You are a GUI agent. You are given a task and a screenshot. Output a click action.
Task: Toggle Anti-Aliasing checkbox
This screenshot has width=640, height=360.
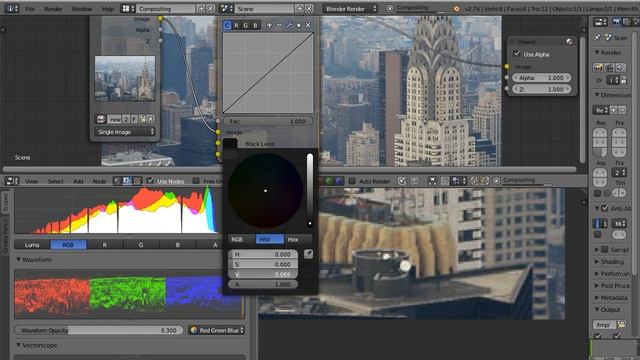pyautogui.click(x=605, y=208)
